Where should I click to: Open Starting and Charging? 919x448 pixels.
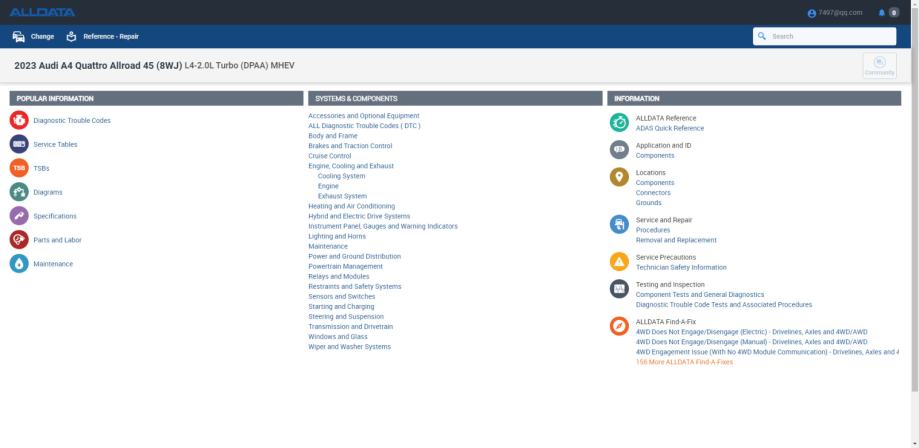341,307
